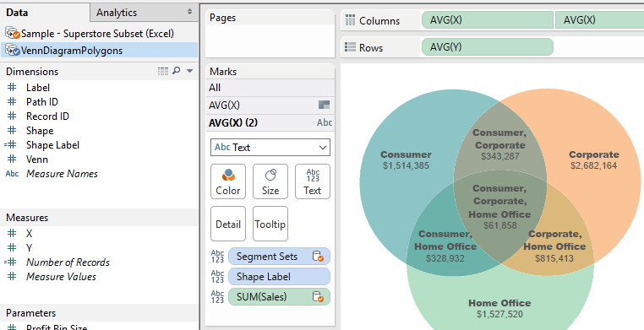Screen dimensions: 644x330
Task: Click the search fields magnifier icon
Action: coord(176,71)
